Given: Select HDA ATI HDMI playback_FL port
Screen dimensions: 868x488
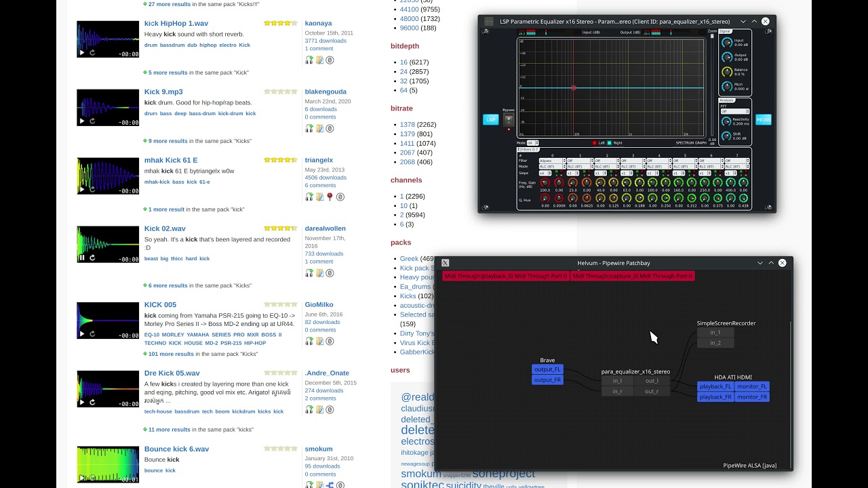Looking at the screenshot, I should pyautogui.click(x=715, y=386).
